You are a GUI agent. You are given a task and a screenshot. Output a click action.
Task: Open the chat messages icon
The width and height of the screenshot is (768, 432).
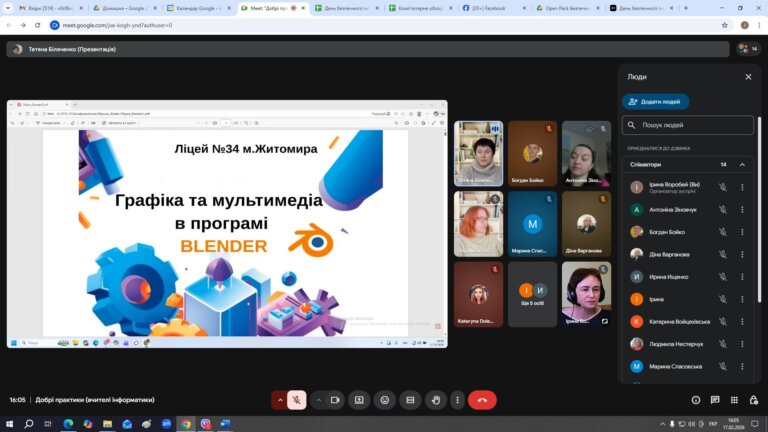pyautogui.click(x=715, y=400)
